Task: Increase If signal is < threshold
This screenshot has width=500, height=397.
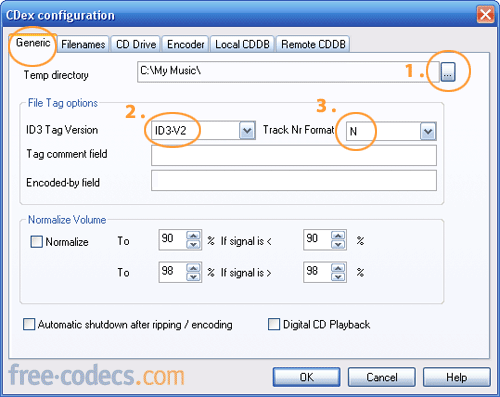Action: click(x=338, y=235)
